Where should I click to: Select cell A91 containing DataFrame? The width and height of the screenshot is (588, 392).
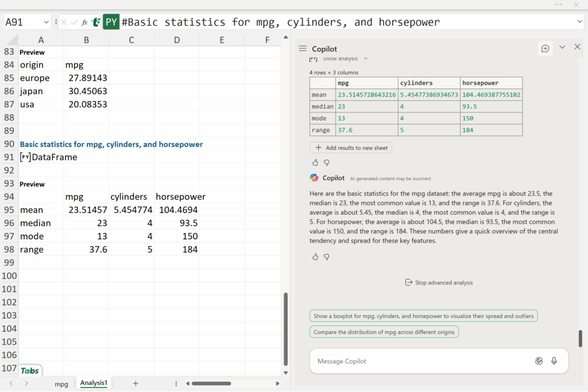click(x=41, y=157)
